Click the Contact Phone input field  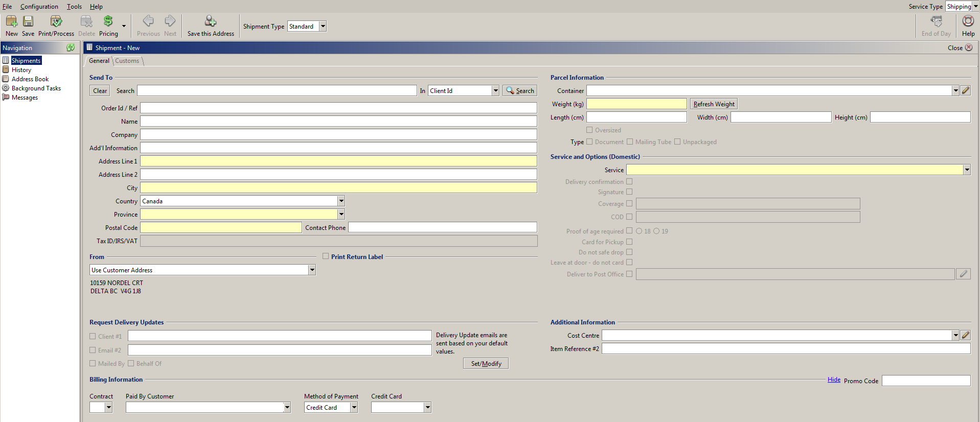pos(443,227)
